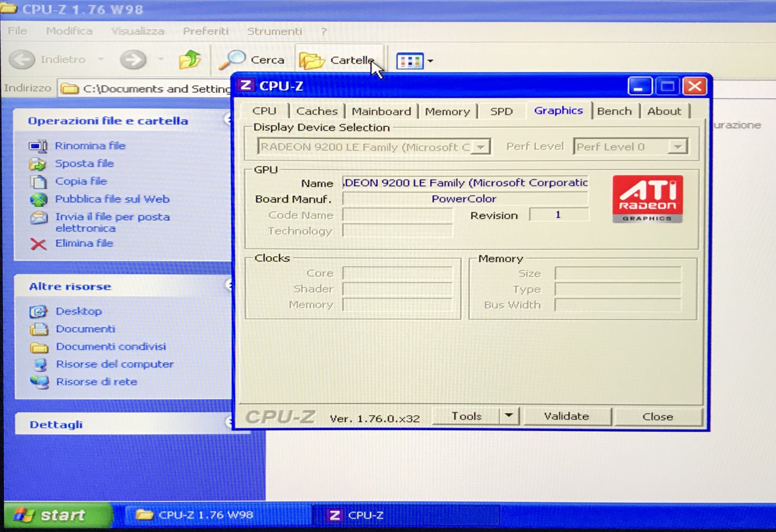Image resolution: width=776 pixels, height=532 pixels.
Task: Switch to the Mainboard tab
Action: [381, 111]
